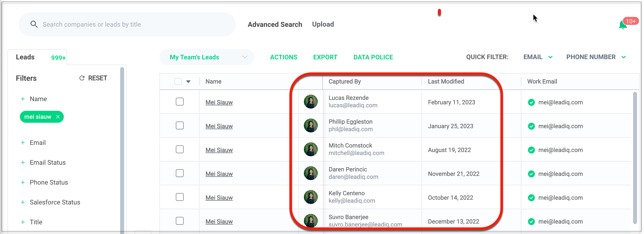
Task: Open the Mei Siauw link in Kelly Centeno's row
Action: coord(219,198)
